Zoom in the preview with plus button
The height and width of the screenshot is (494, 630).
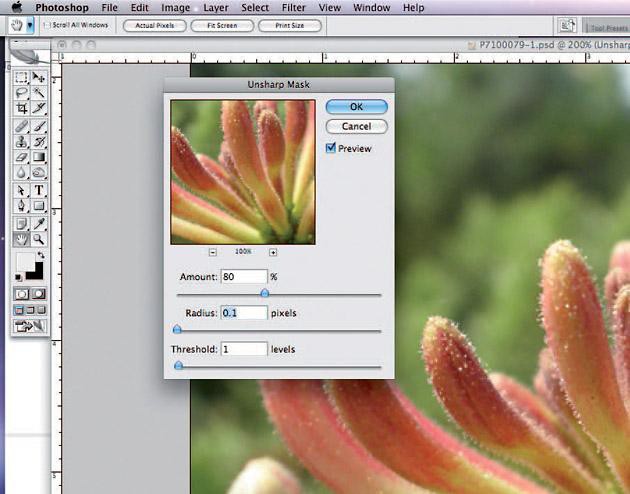(x=273, y=252)
